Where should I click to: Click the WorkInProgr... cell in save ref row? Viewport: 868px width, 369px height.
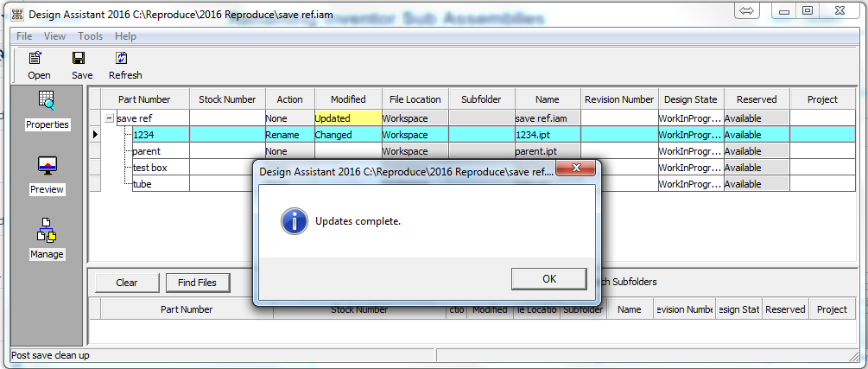691,118
